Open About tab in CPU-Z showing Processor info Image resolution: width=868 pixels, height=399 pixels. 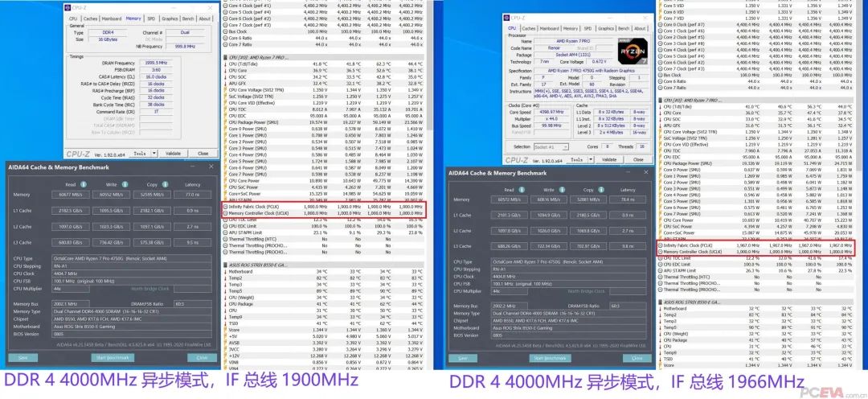click(x=640, y=28)
